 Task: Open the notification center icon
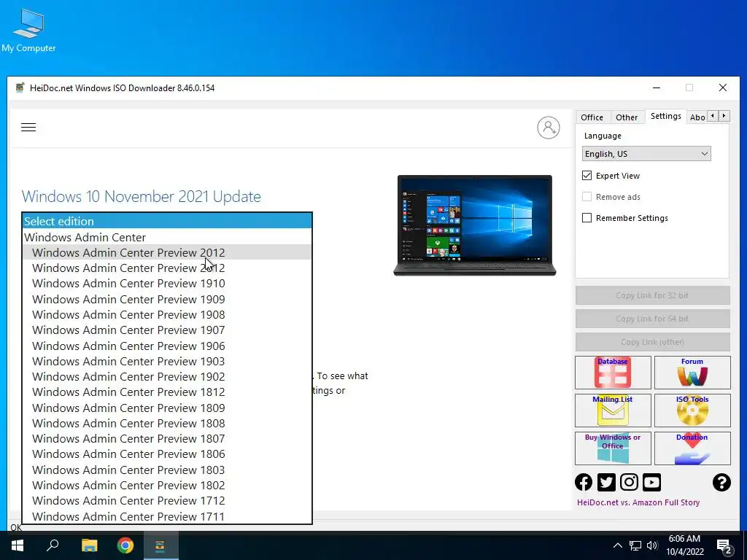tap(724, 546)
